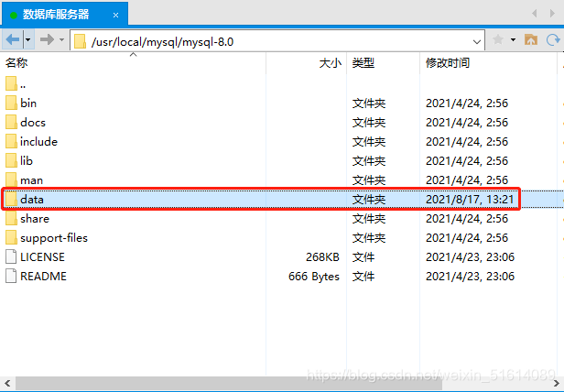This screenshot has width=564, height=392.
Task: Click the LICENSE file icon
Action: tap(11, 256)
